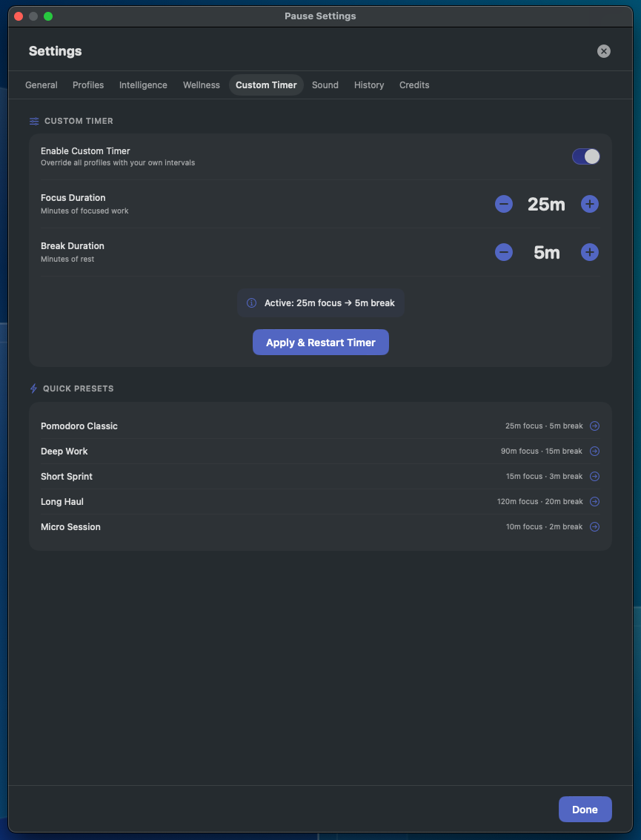The width and height of the screenshot is (641, 840).
Task: Switch to the General tab
Action: pyautogui.click(x=41, y=85)
